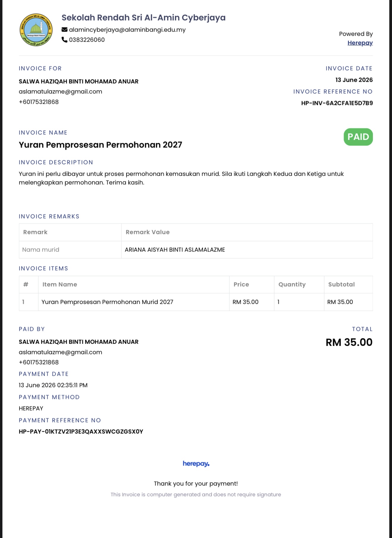Open the Herepay link under Powered By
Screen dimensions: 392x538
click(x=360, y=43)
